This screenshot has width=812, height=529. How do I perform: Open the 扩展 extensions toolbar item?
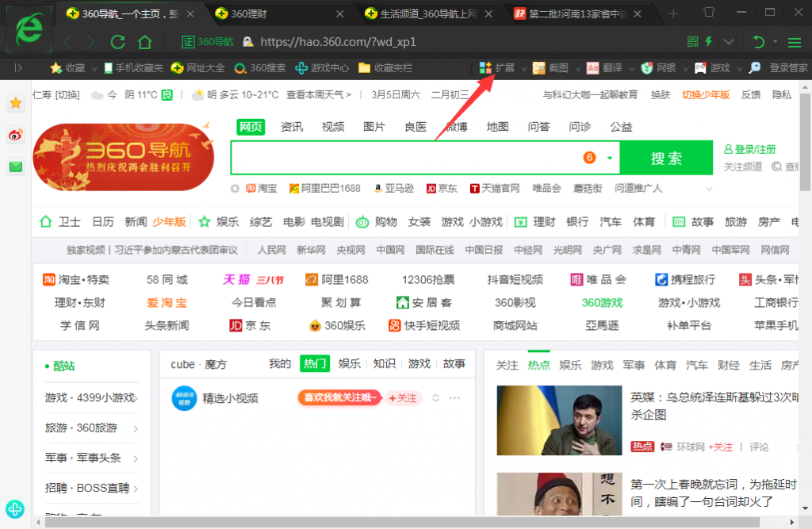click(x=496, y=68)
